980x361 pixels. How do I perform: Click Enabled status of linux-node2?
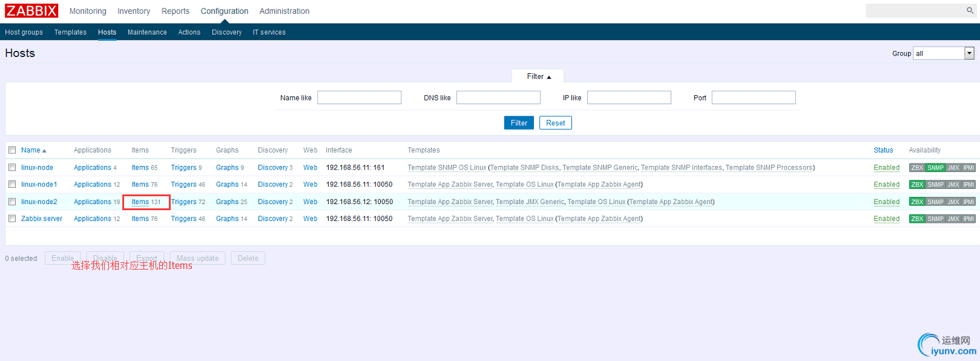click(x=887, y=202)
